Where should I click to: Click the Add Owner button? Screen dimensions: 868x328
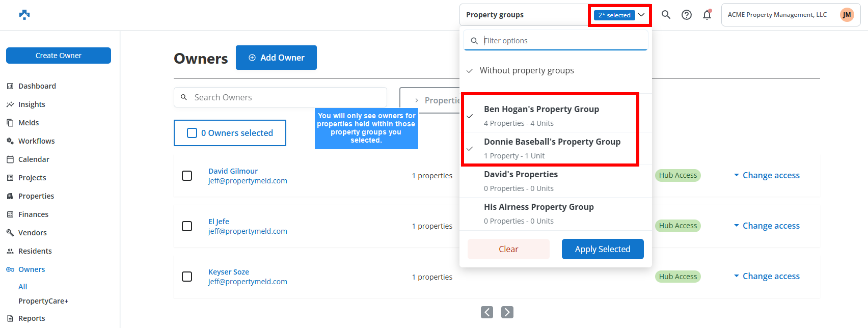pyautogui.click(x=276, y=58)
